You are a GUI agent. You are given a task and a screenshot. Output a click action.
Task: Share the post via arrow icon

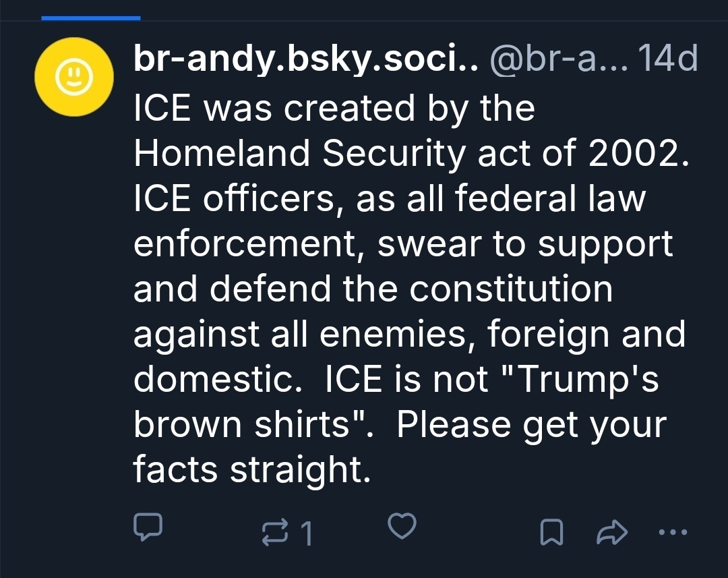pos(612,533)
